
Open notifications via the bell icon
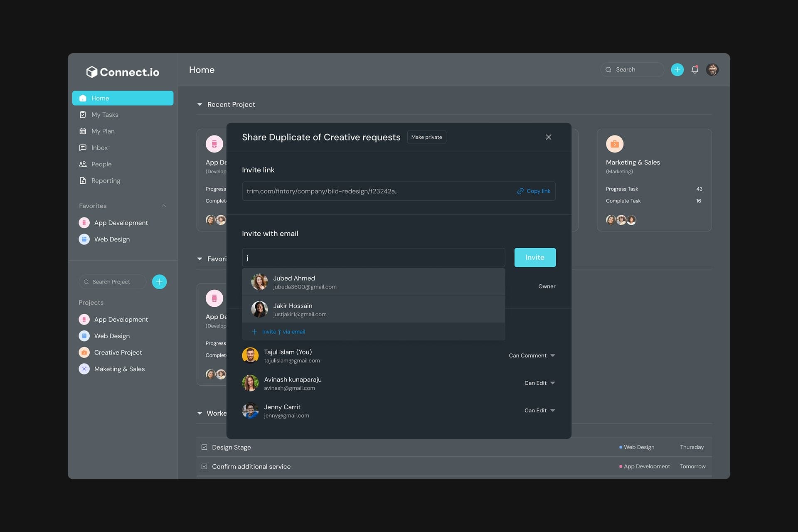(694, 69)
